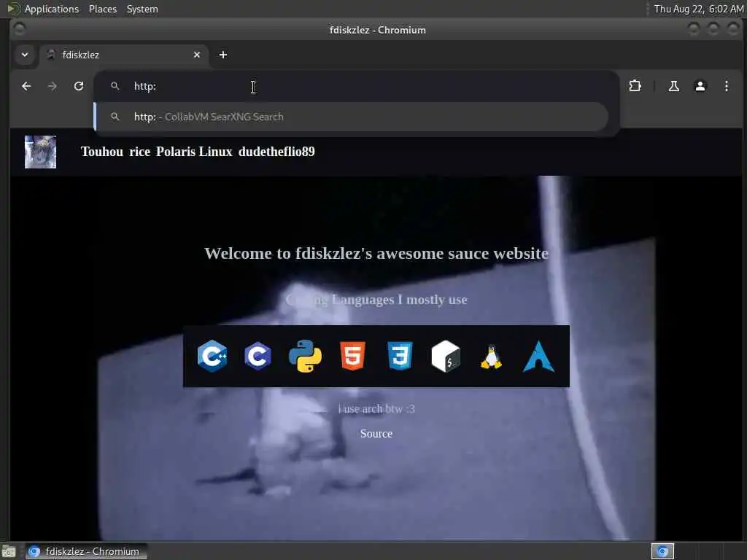Click the 'i use arch btw :3' text

376,408
